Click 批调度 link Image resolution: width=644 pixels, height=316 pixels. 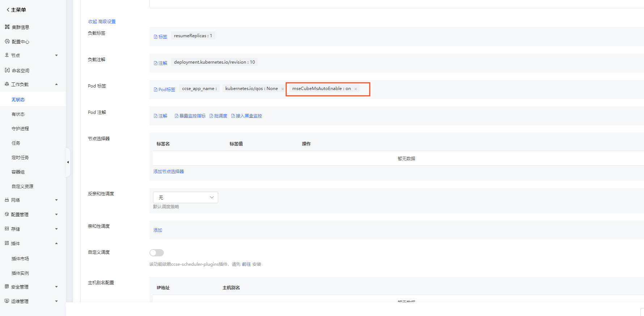coord(218,116)
